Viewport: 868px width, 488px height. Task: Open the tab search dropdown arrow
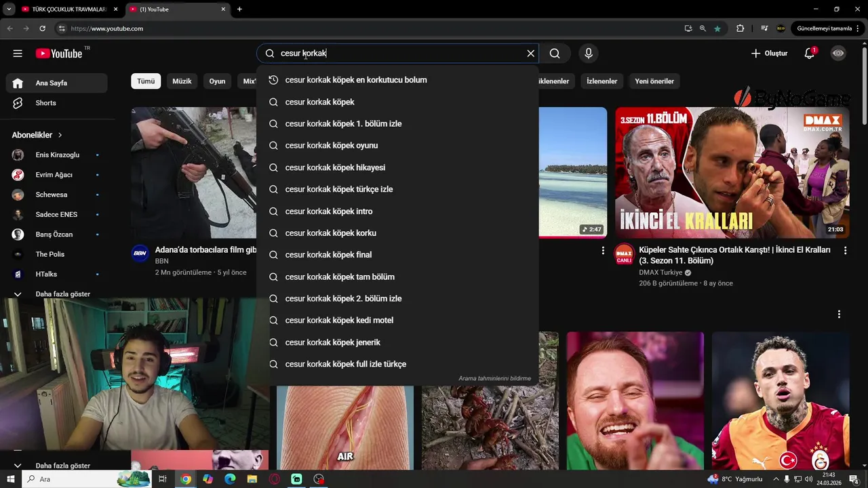pyautogui.click(x=9, y=9)
